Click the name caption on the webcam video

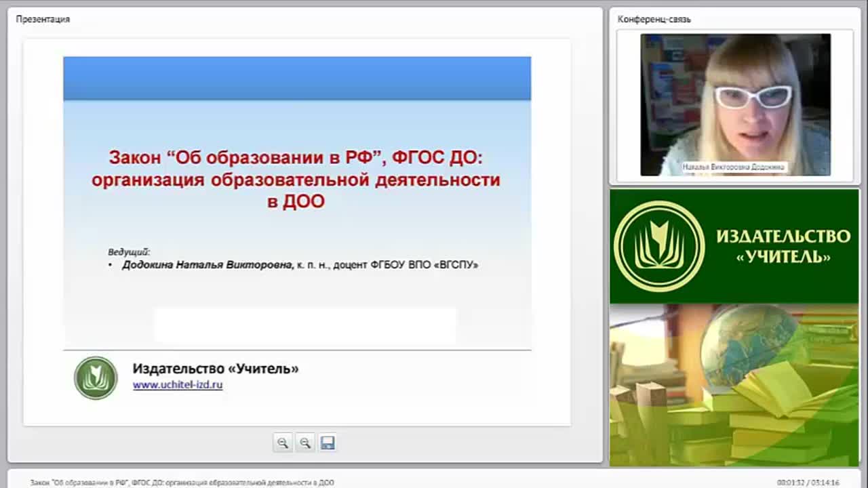pos(734,166)
